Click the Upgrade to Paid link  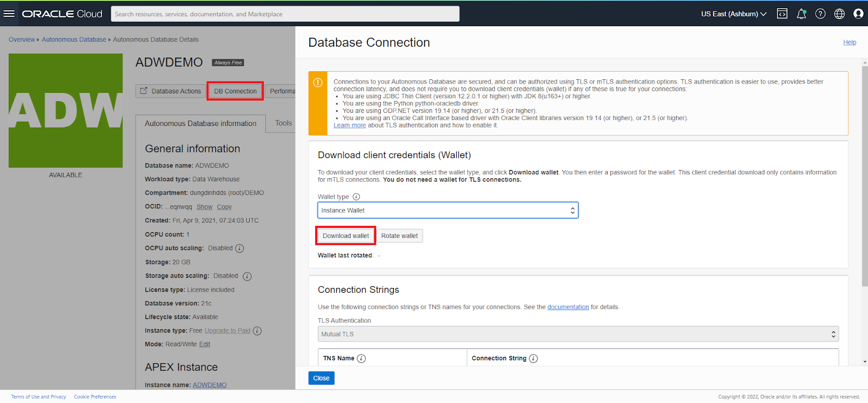227,331
